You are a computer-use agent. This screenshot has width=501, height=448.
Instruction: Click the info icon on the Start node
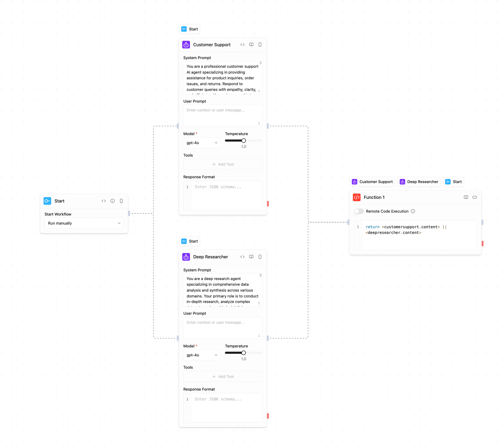113,201
